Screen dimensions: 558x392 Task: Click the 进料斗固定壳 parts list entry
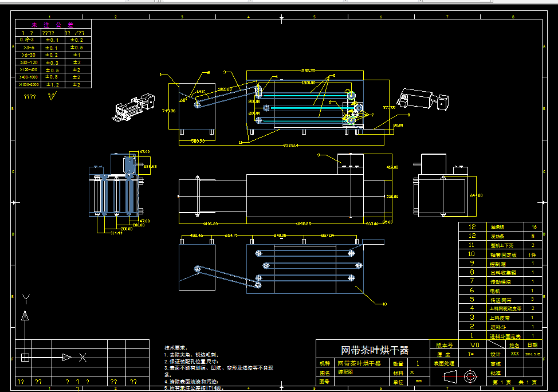(x=505, y=336)
